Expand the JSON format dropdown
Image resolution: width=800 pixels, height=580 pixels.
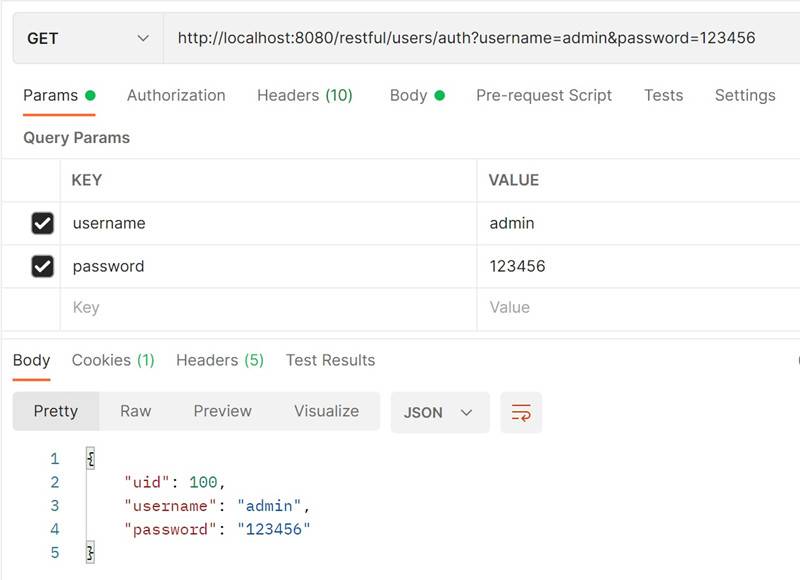pos(439,412)
